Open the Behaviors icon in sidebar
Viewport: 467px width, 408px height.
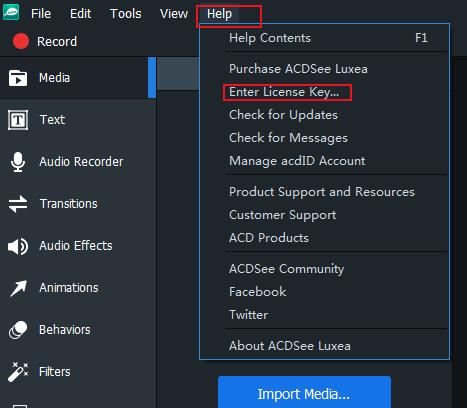coord(18,330)
